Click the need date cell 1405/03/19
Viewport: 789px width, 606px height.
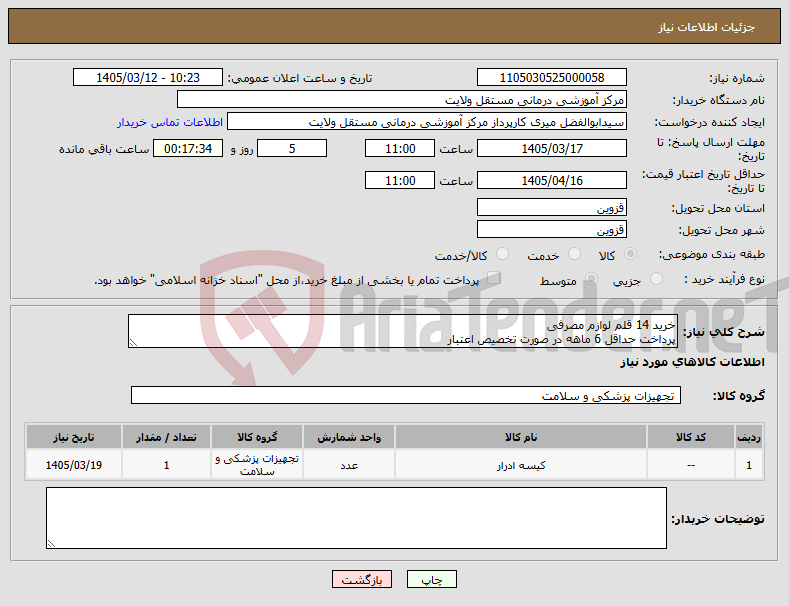click(73, 465)
